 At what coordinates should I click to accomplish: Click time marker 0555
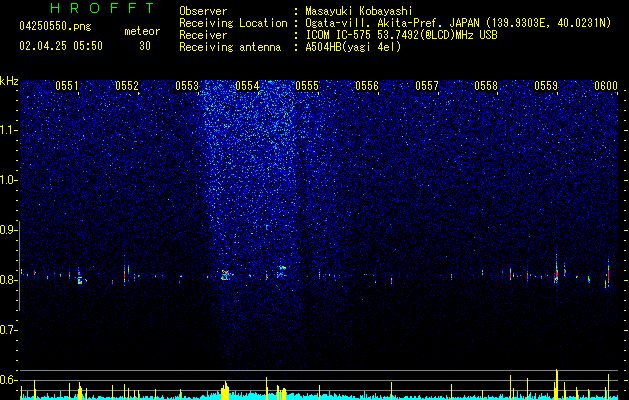pos(307,85)
